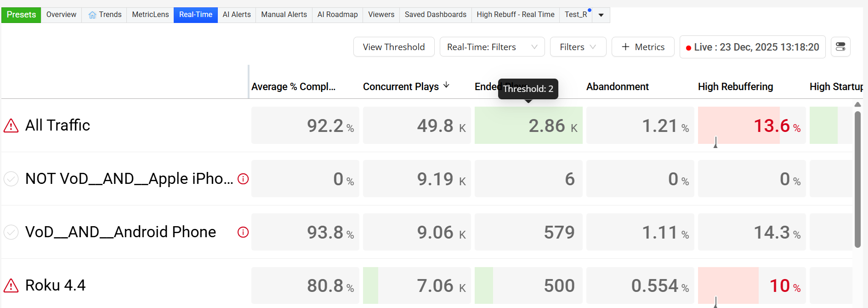Click the + Metrics button

643,47
